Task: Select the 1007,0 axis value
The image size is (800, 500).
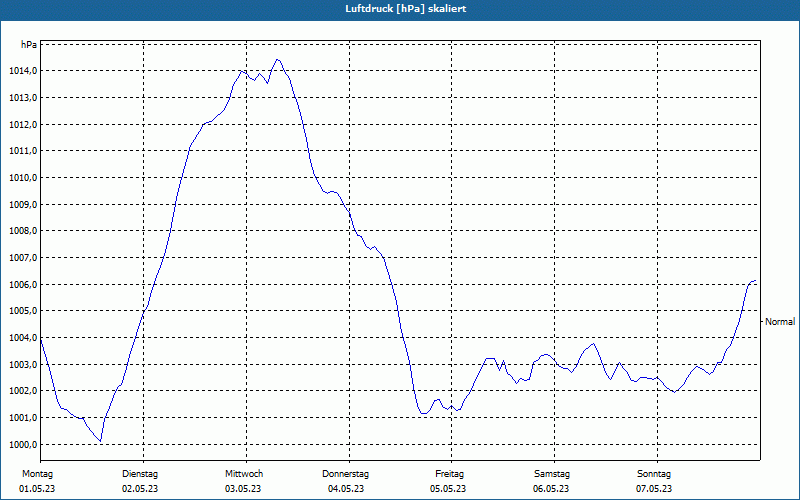Action: [x=23, y=258]
